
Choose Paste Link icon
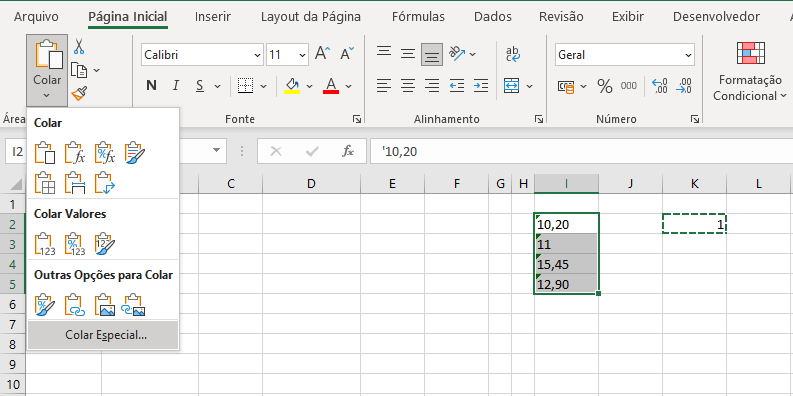[x=74, y=305]
